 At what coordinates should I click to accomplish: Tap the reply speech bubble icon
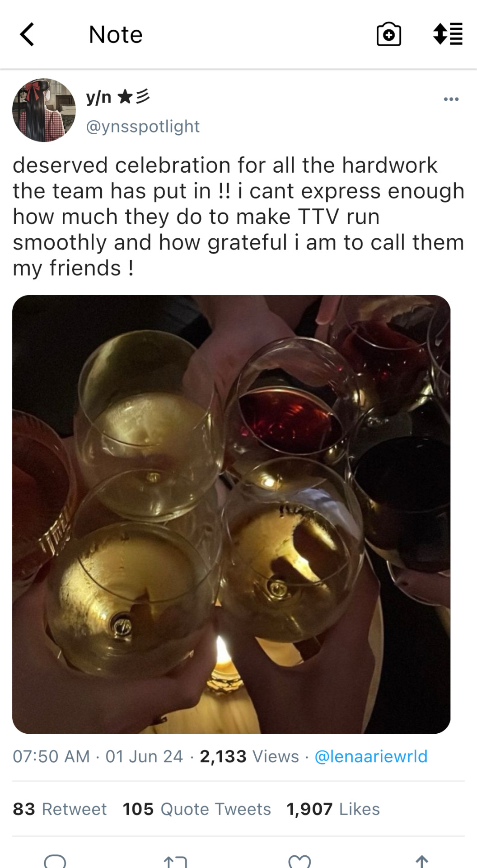click(55, 861)
